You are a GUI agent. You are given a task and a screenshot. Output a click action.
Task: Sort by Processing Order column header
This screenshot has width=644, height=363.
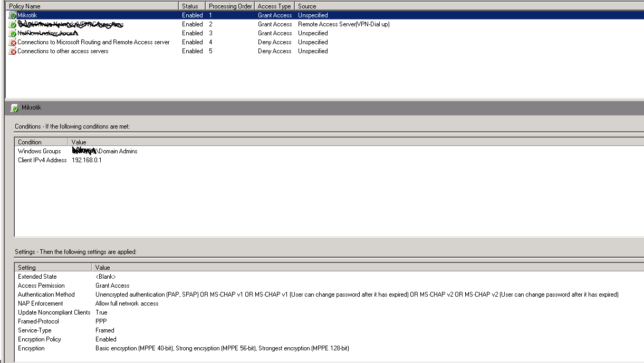(230, 6)
